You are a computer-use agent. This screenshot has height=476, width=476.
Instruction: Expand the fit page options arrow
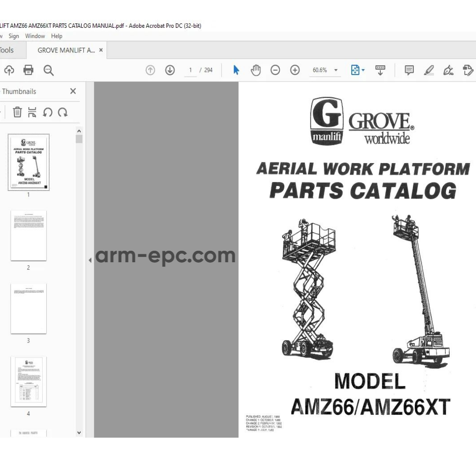pos(363,70)
